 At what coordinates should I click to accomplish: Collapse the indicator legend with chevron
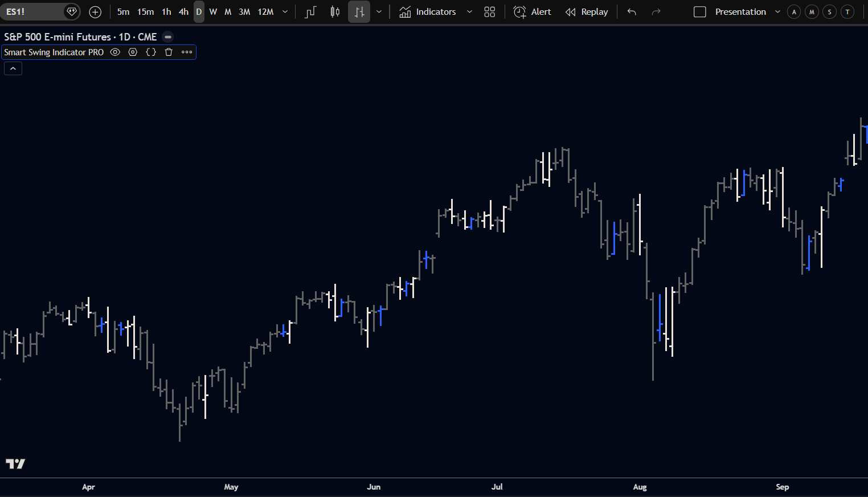point(13,68)
